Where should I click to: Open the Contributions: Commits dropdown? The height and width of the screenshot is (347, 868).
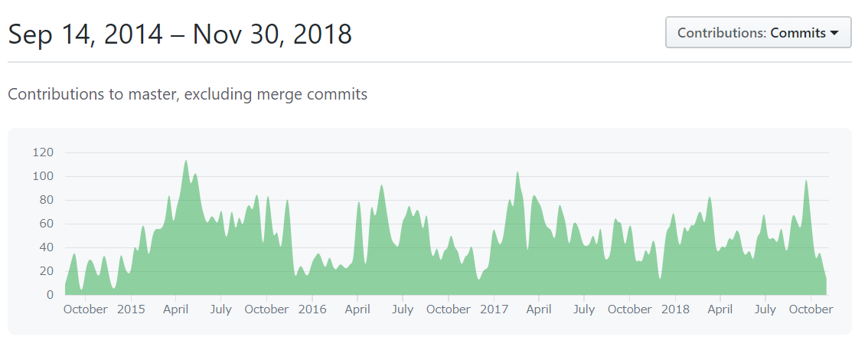click(x=758, y=33)
